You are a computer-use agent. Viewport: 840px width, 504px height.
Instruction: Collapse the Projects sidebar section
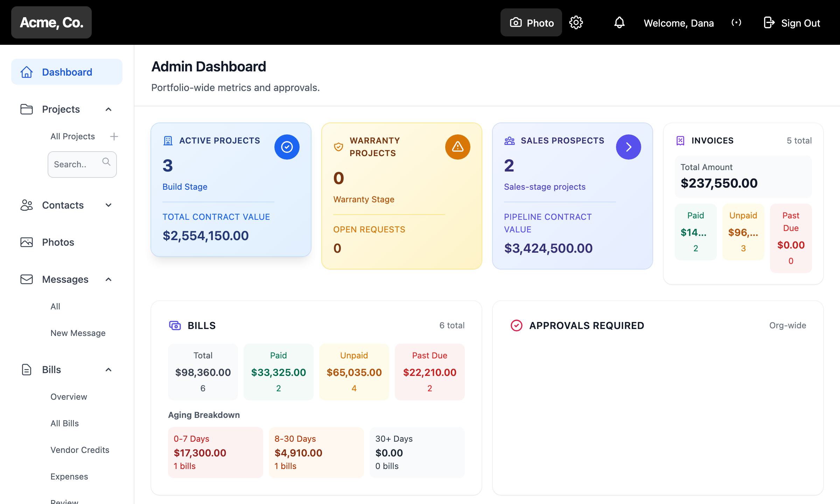pos(108,110)
